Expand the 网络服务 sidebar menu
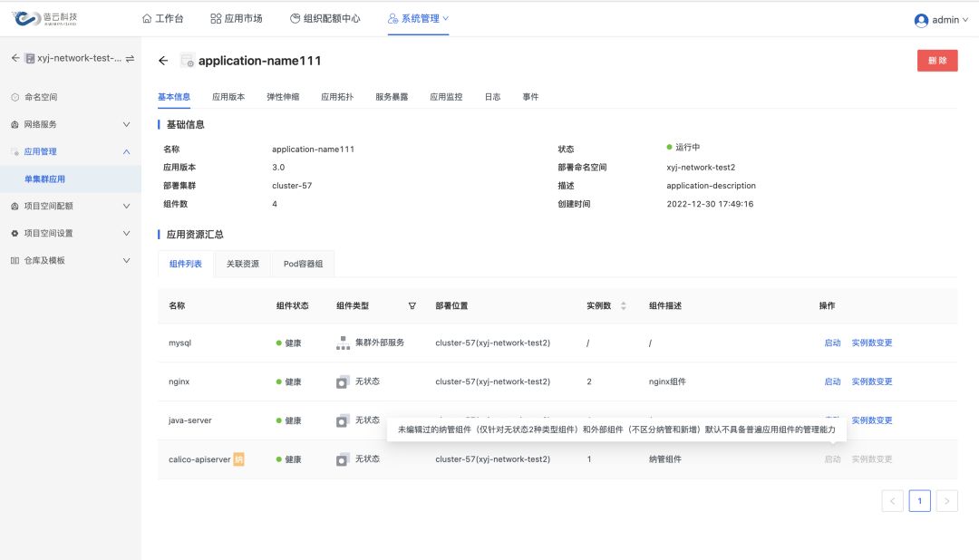This screenshot has height=560, width=979. (71, 124)
